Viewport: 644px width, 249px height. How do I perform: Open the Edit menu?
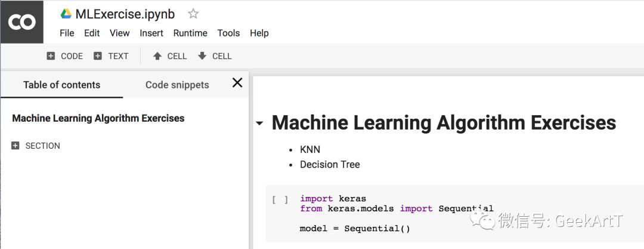(x=92, y=33)
